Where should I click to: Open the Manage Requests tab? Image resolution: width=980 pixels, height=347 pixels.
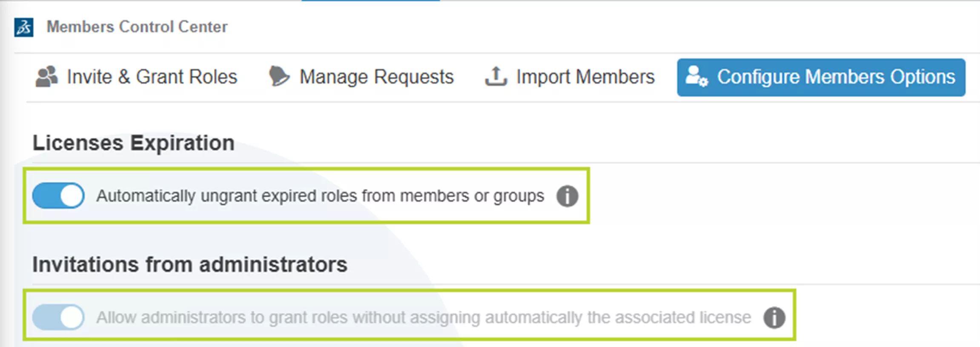(x=376, y=77)
